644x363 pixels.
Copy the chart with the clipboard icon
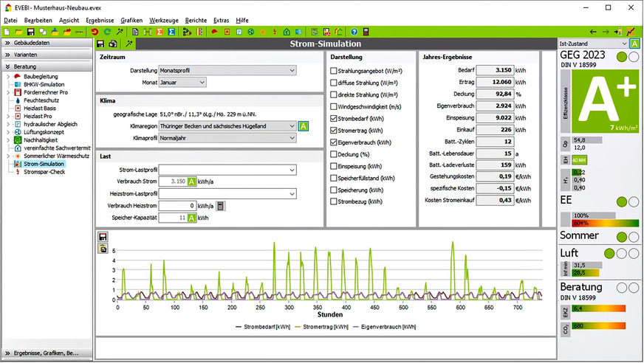[103, 248]
